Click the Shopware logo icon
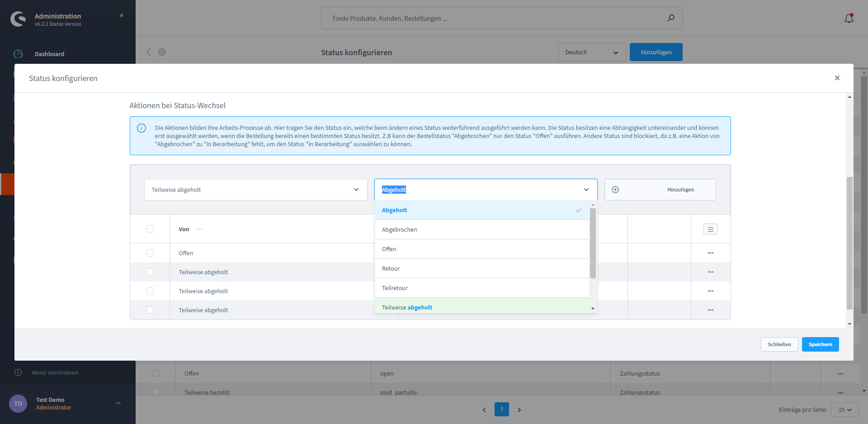Screen dimensions: 868x424 [x=18, y=19]
